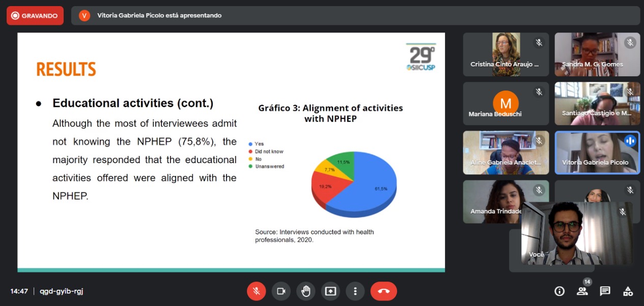Image resolution: width=644 pixels, height=306 pixels.
Task: Raise your hand in the meeting
Action: point(305,291)
